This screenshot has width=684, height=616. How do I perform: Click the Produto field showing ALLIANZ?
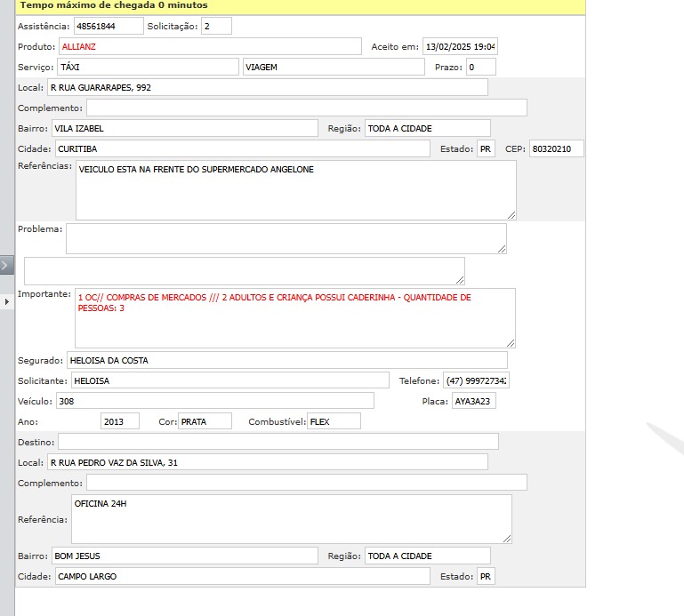pyautogui.click(x=210, y=46)
